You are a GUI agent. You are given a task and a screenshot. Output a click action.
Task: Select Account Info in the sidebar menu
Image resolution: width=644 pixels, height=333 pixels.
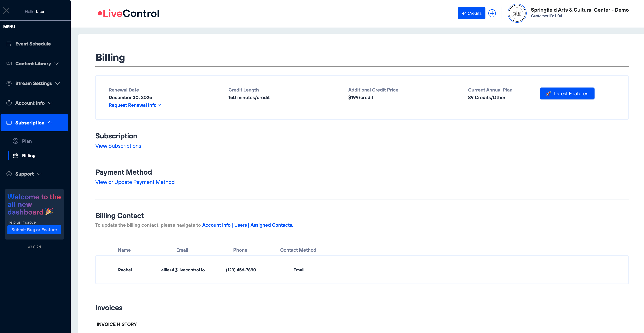tap(30, 103)
